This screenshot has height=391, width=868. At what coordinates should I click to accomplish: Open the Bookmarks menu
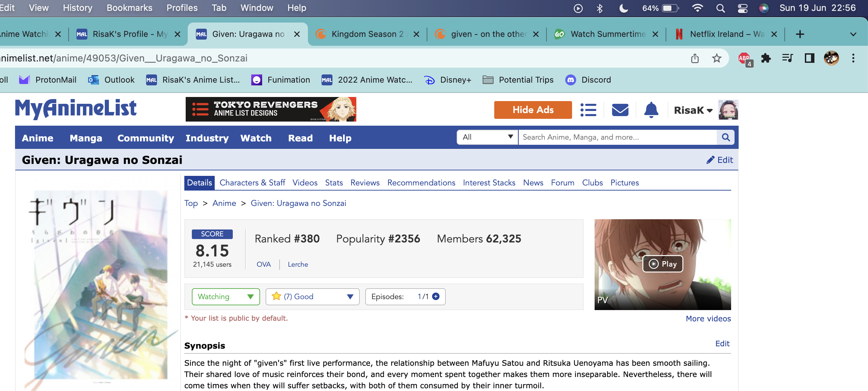click(x=129, y=8)
